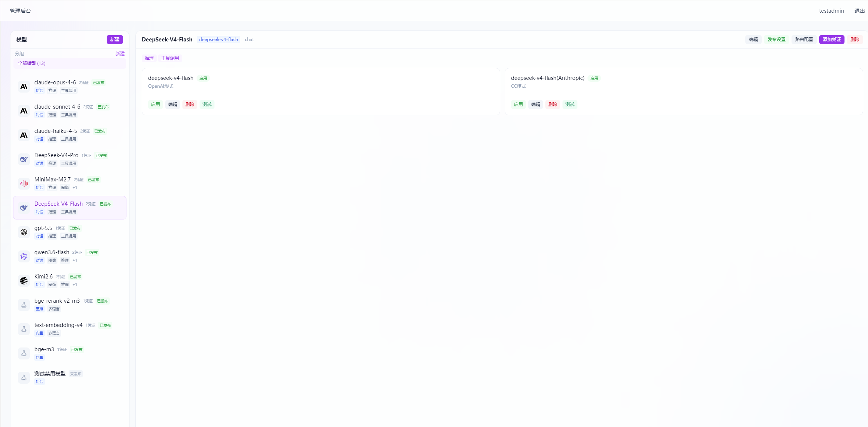The image size is (868, 427).
Task: Click the deepseek-v4-flash(Anthropic) card title
Action: 548,78
